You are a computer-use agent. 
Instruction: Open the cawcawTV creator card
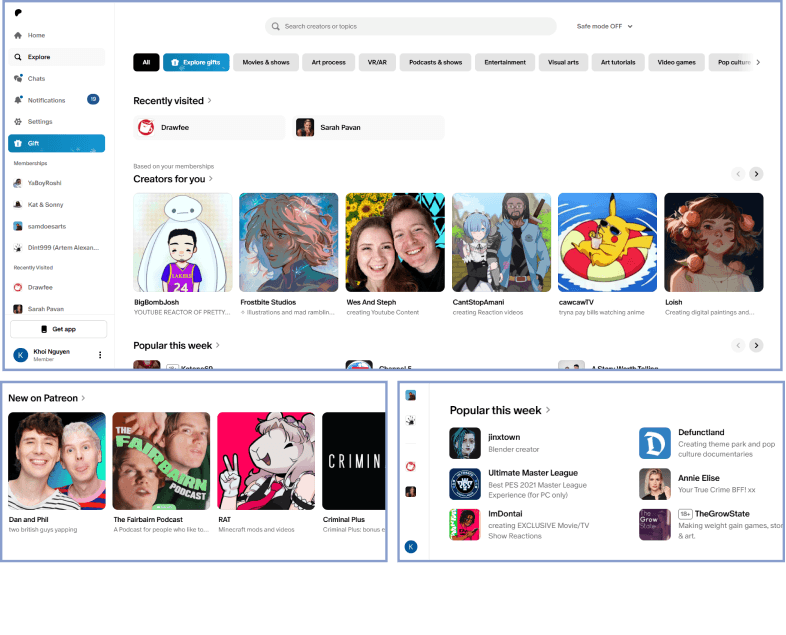[608, 255]
